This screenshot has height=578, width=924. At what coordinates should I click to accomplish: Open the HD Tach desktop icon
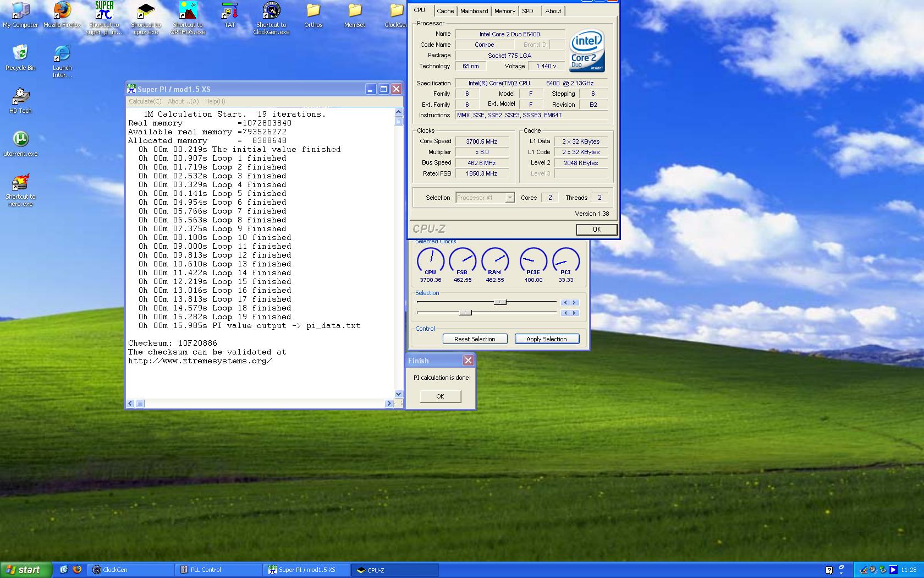click(x=20, y=101)
